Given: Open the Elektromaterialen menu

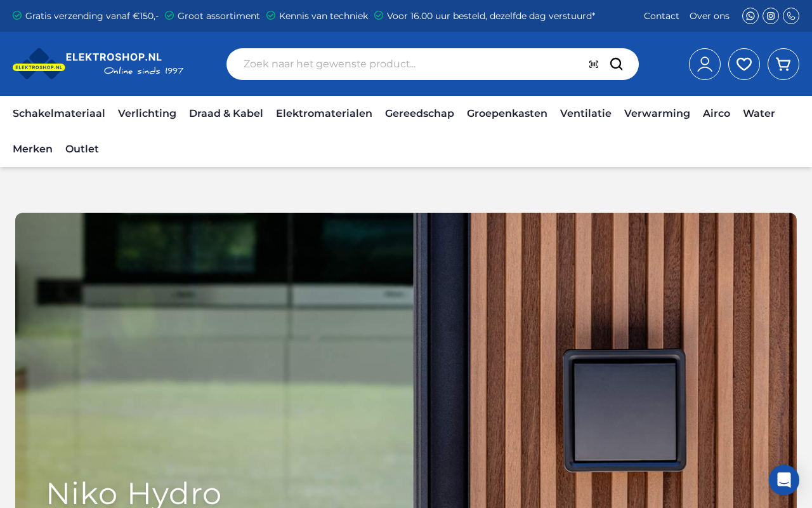Looking at the screenshot, I should coord(324,114).
